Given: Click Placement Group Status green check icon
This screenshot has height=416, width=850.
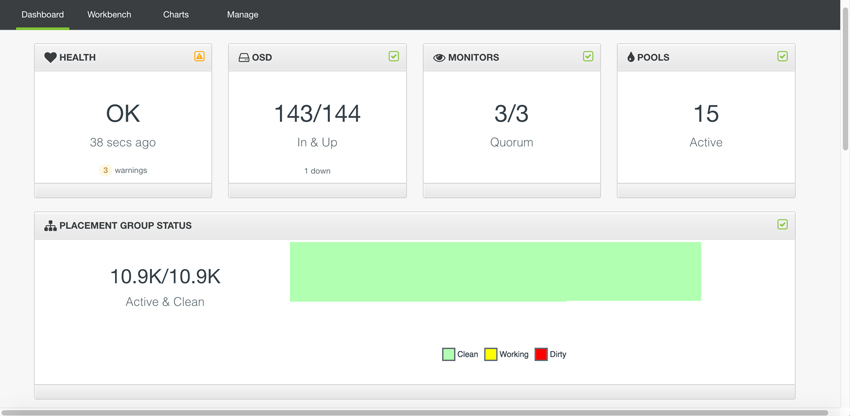Looking at the screenshot, I should pos(782,224).
